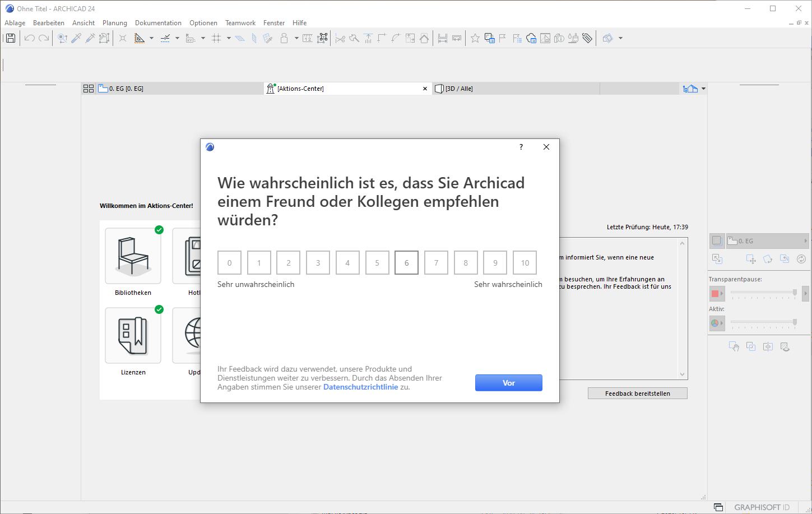Click the Transparentpause transparency slider
The height and width of the screenshot is (514, 812).
763,293
